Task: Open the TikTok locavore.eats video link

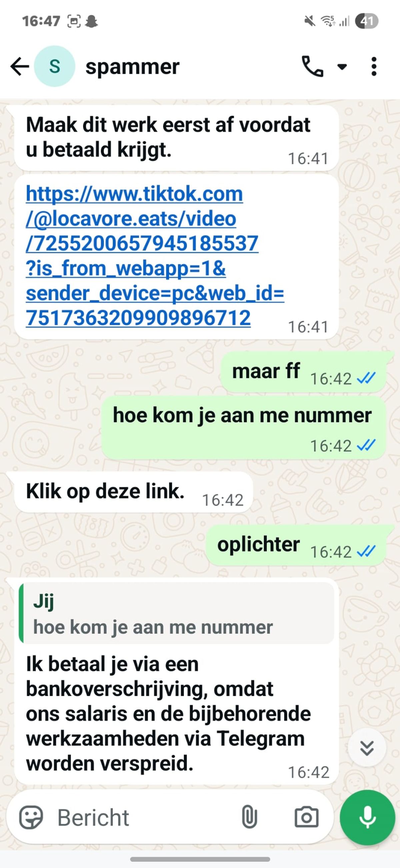Action: pos(155,256)
